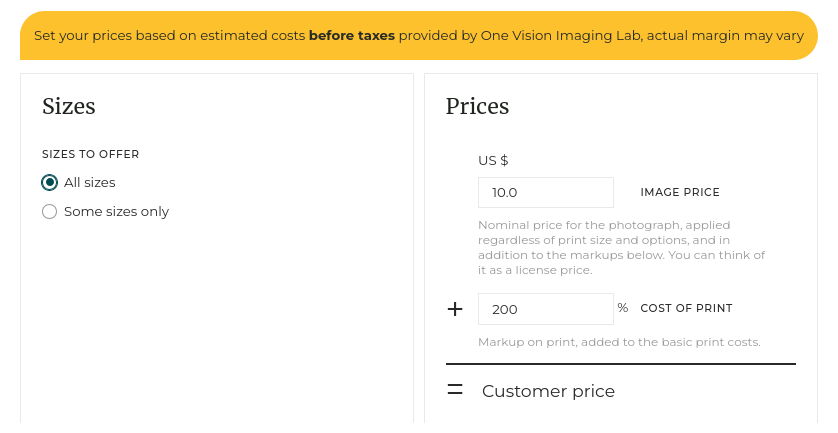Click the bold "before taxes" banner text
The height and width of the screenshot is (433, 838).
pyautogui.click(x=352, y=35)
